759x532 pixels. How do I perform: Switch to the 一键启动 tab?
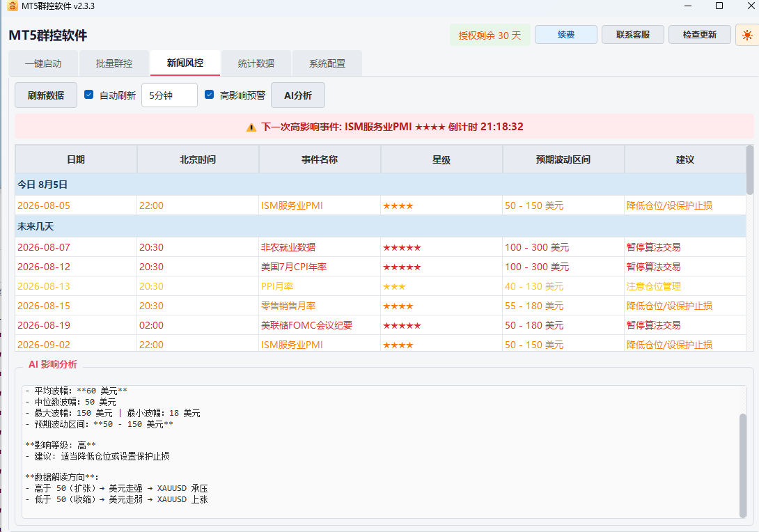[44, 63]
